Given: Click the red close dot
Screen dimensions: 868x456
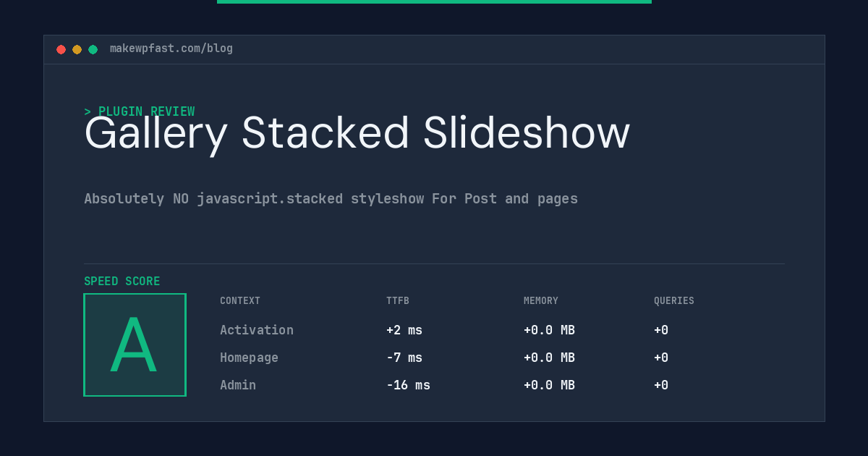Looking at the screenshot, I should point(61,49).
